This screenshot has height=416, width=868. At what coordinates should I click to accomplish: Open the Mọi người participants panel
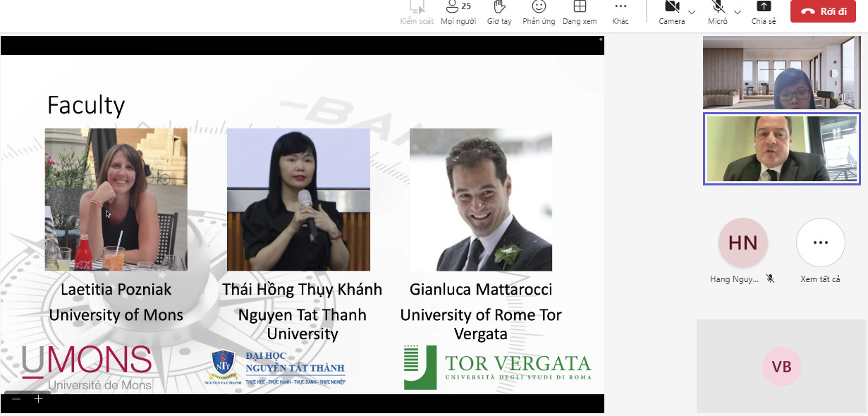(x=458, y=13)
